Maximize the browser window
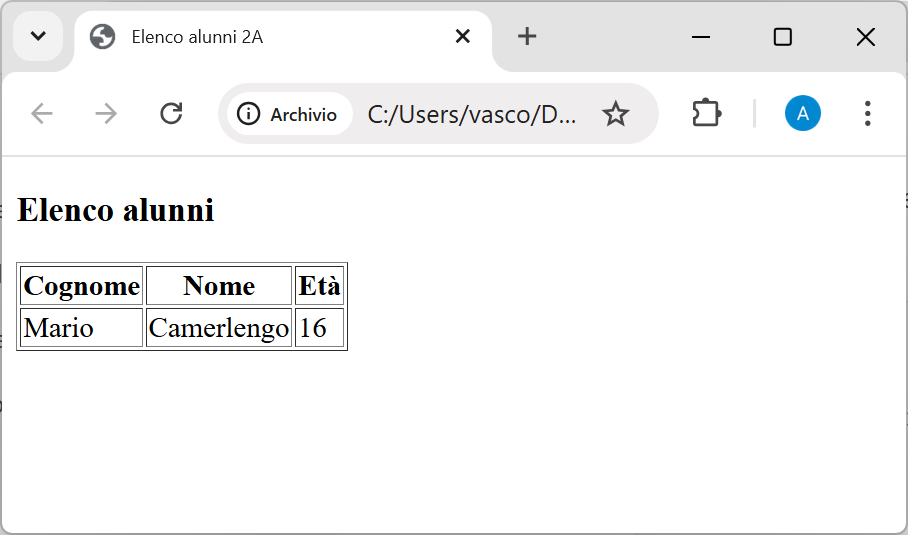908x535 pixels. pos(783,37)
